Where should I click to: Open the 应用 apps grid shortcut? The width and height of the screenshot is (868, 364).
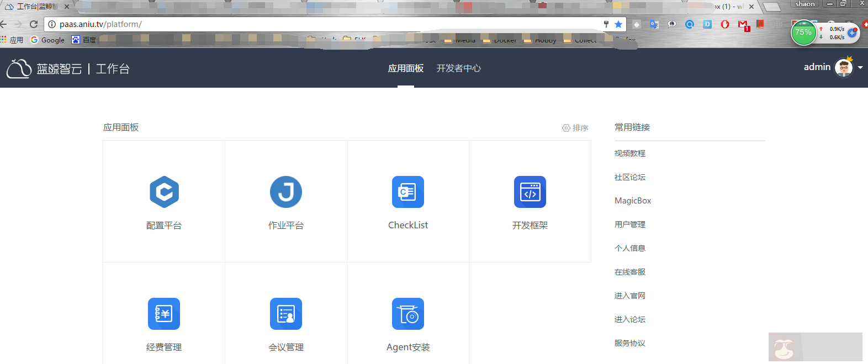coord(12,40)
